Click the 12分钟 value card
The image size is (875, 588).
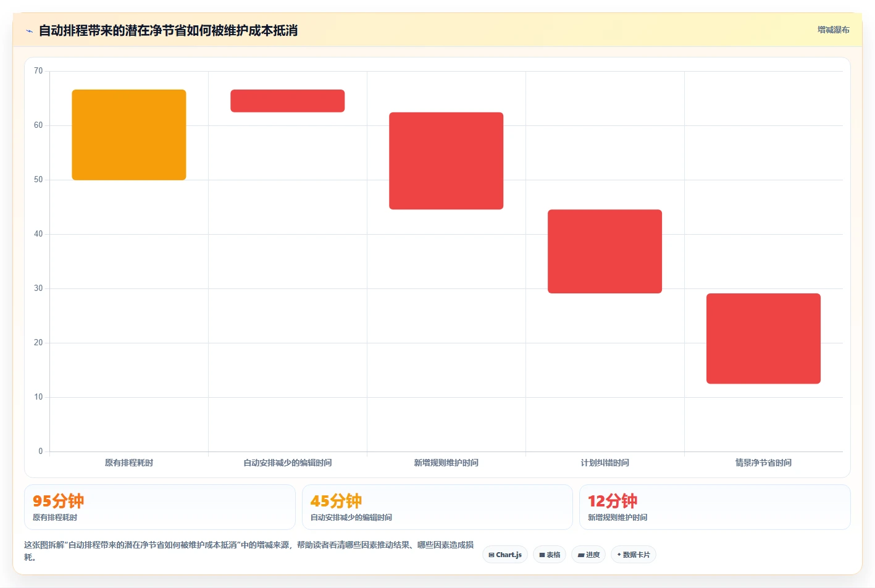coord(715,507)
